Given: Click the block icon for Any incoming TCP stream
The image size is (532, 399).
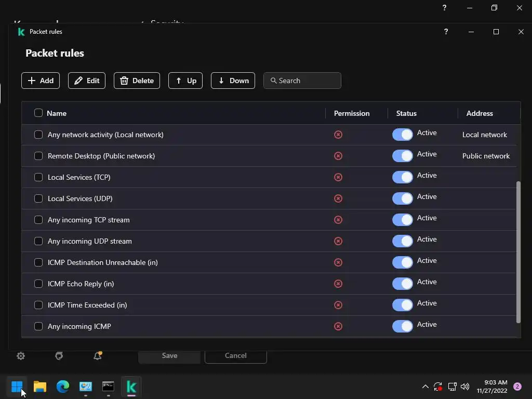Looking at the screenshot, I should click(x=338, y=220).
